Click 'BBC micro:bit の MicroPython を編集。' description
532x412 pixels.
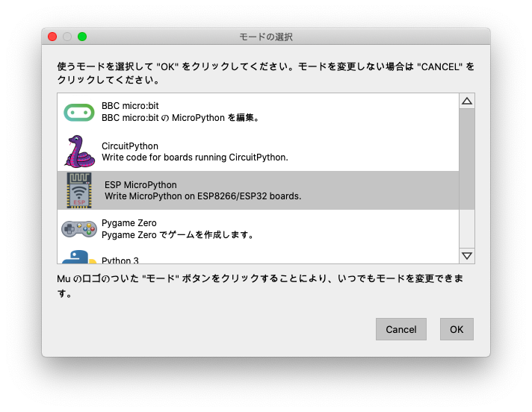181,118
